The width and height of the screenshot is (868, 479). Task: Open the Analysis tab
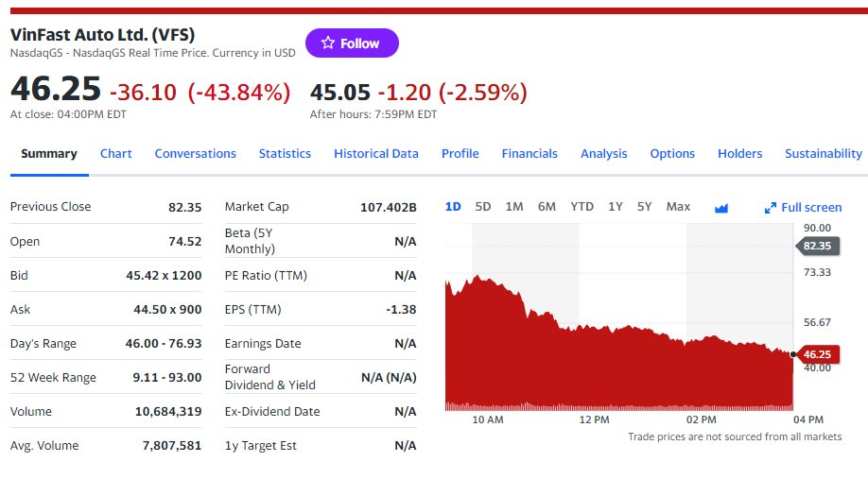604,154
